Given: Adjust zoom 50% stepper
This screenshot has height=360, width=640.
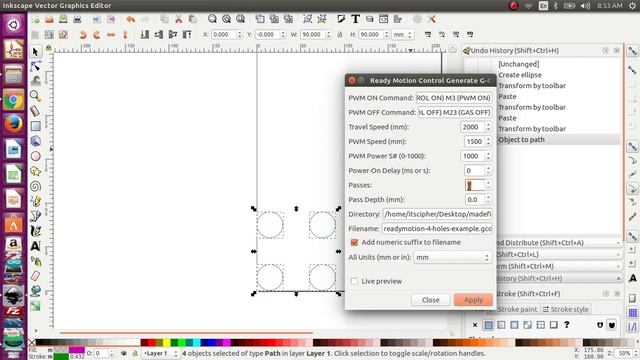Looking at the screenshot, I should pyautogui.click(x=635, y=353).
